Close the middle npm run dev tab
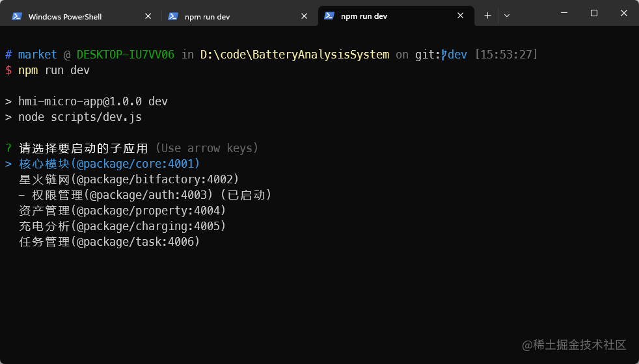This screenshot has height=364, width=639. pos(304,16)
